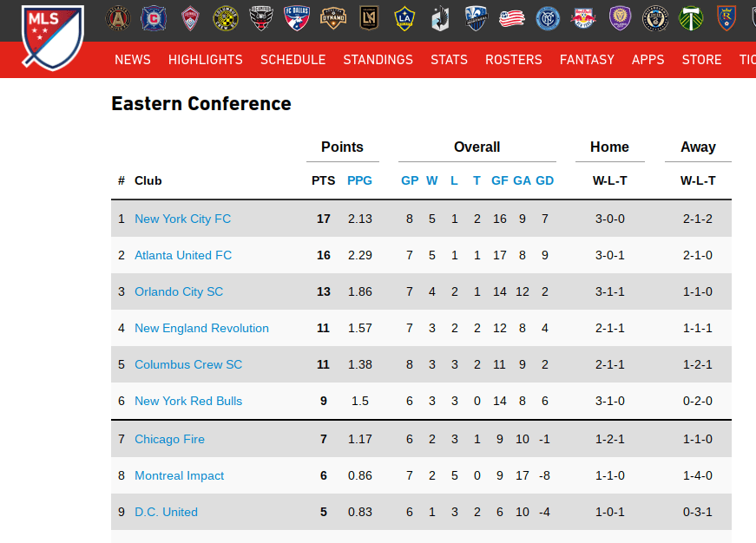The image size is (756, 543).
Task: Click the Philadelphia Union logo
Action: 655,18
